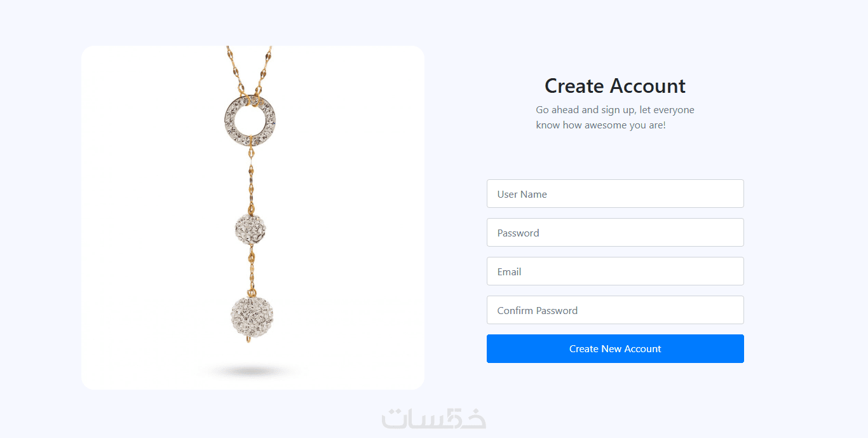
Task: Click chain link between the two balls
Action: pyautogui.click(x=251, y=270)
